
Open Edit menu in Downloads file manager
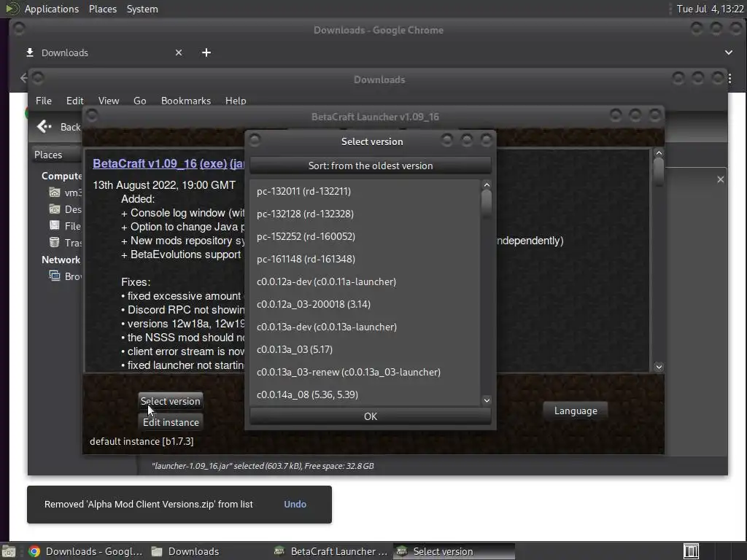point(75,101)
